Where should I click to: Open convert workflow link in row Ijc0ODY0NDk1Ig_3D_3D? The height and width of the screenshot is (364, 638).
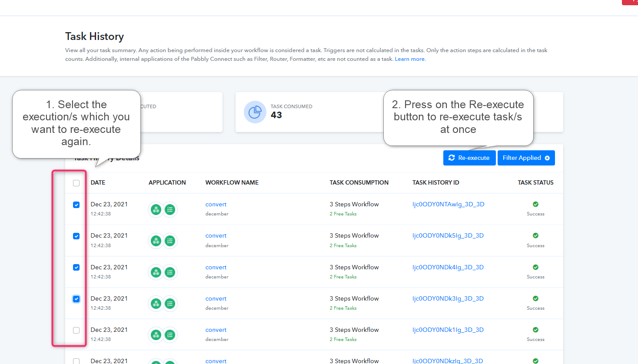tap(216, 330)
